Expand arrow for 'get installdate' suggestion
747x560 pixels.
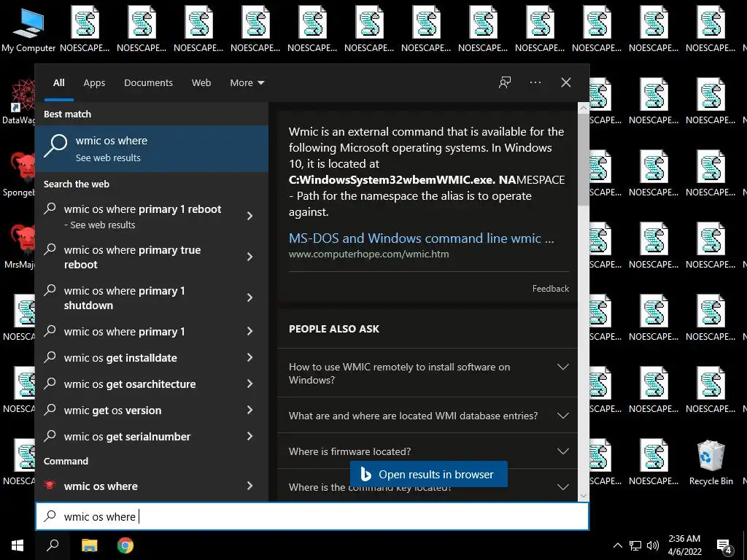(249, 357)
